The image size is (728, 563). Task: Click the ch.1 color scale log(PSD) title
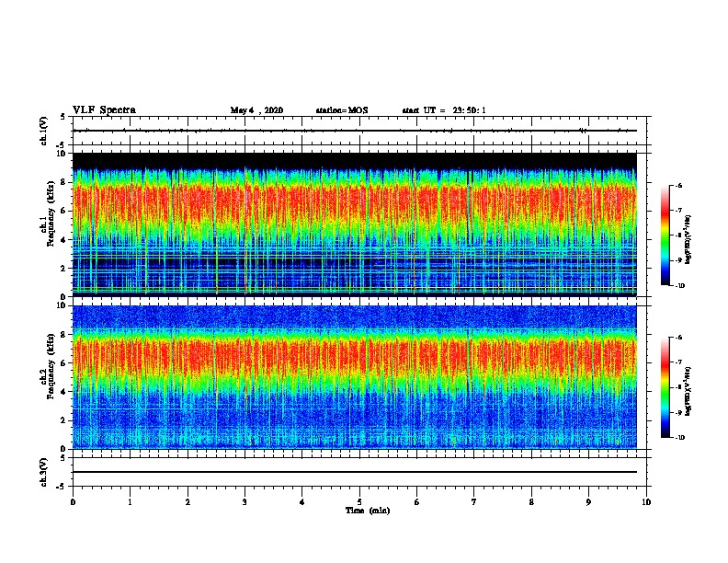tap(688, 239)
